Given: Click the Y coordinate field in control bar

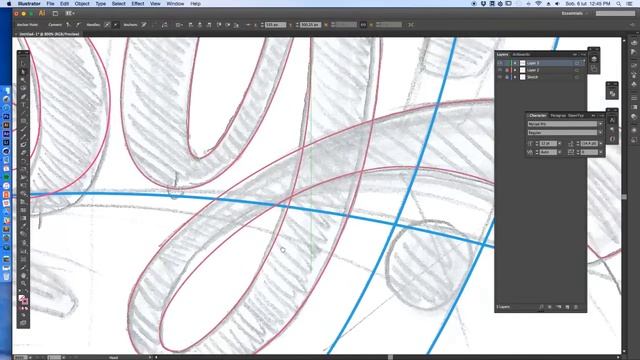Looking at the screenshot, I should pyautogui.click(x=310, y=24).
